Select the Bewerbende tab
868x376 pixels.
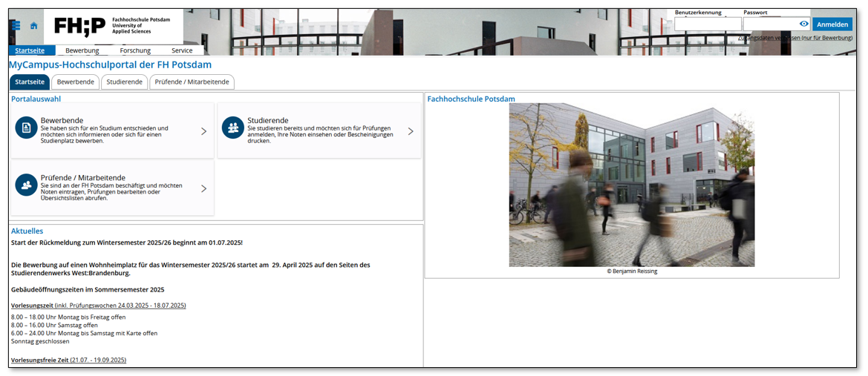[76, 82]
